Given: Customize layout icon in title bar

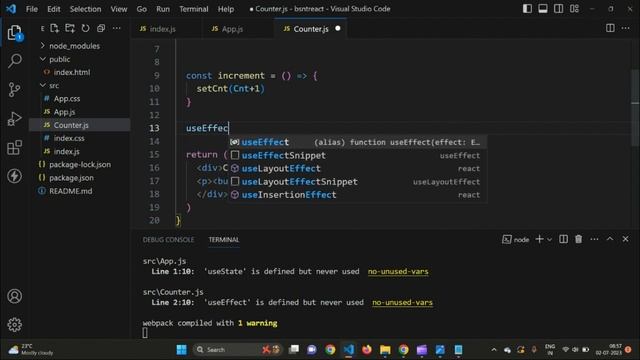Looking at the screenshot, I should [574, 9].
